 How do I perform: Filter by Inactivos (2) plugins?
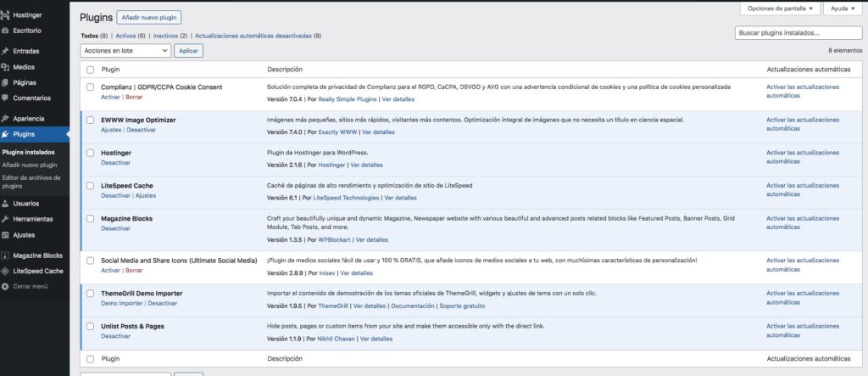[170, 36]
